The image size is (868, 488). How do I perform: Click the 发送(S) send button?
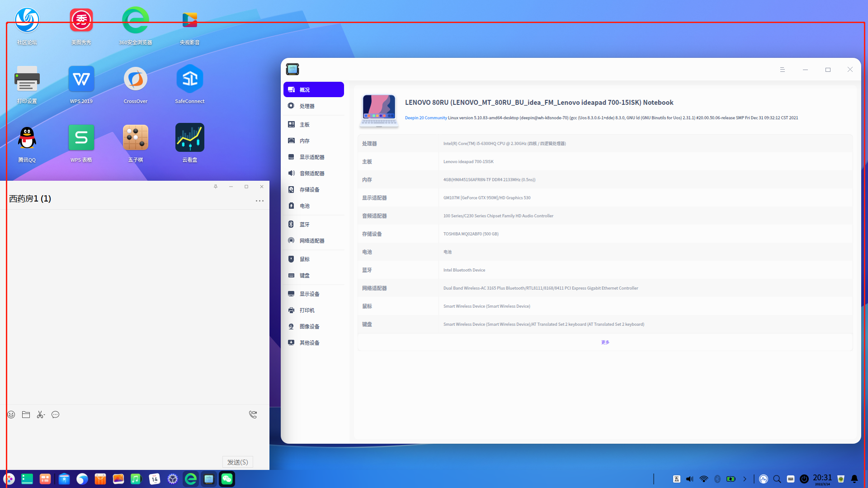[237, 462]
